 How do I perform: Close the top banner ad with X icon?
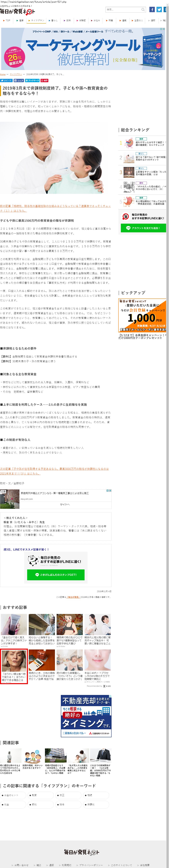click(x=164, y=29)
